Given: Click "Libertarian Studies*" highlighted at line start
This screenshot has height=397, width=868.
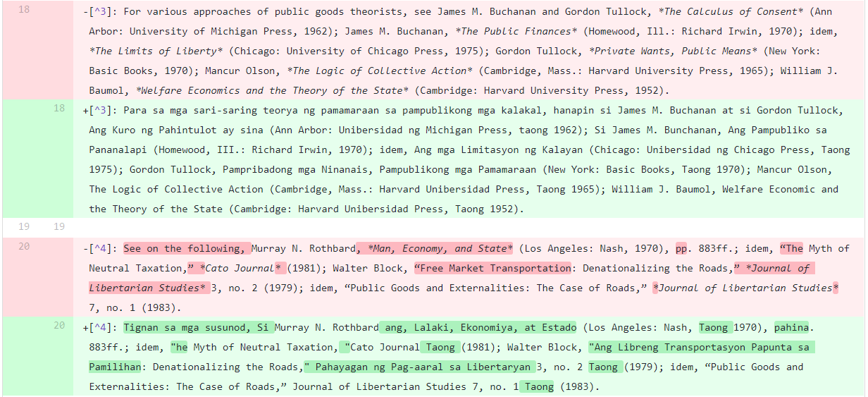Looking at the screenshot, I should click(147, 288).
